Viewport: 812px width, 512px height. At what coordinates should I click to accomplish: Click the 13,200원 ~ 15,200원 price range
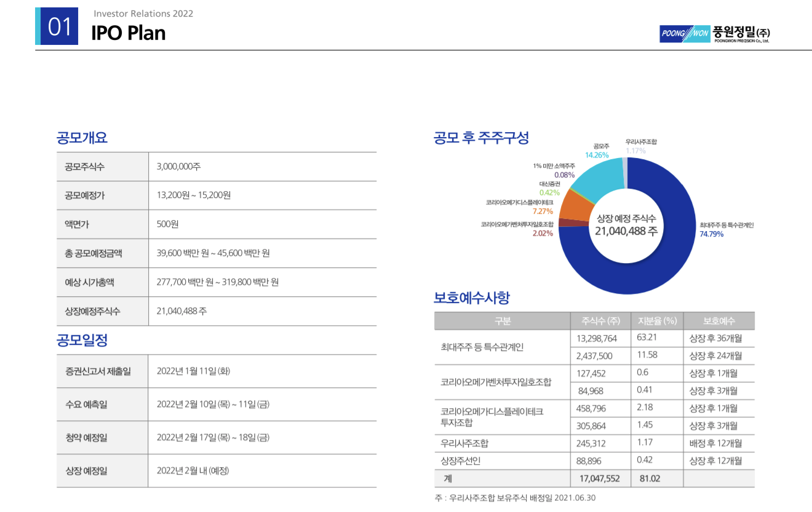click(194, 195)
